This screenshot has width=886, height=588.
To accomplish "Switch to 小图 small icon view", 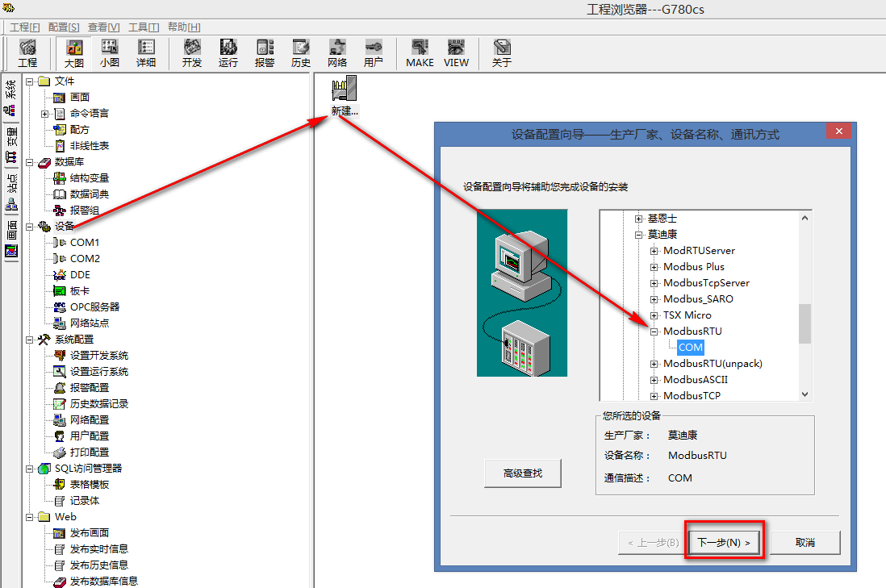I will pos(110,53).
